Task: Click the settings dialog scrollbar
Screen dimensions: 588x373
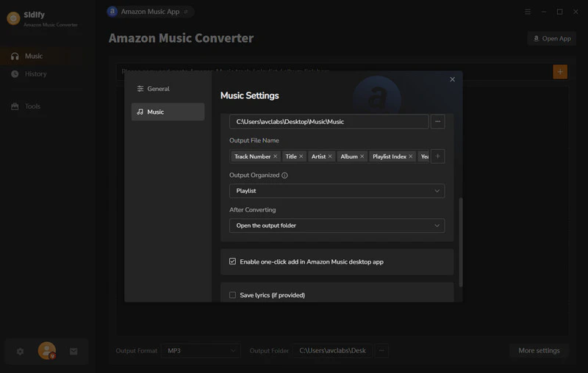Action: pyautogui.click(x=461, y=242)
